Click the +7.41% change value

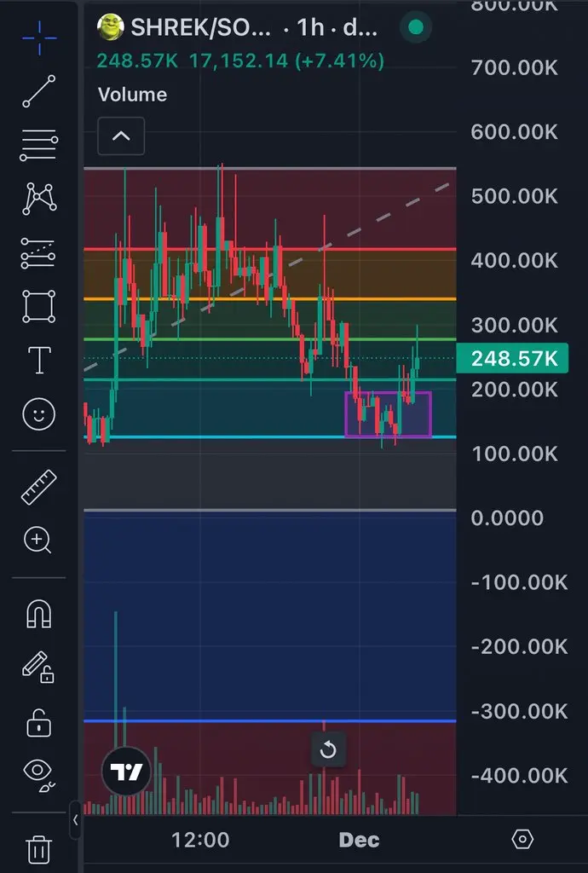point(339,61)
